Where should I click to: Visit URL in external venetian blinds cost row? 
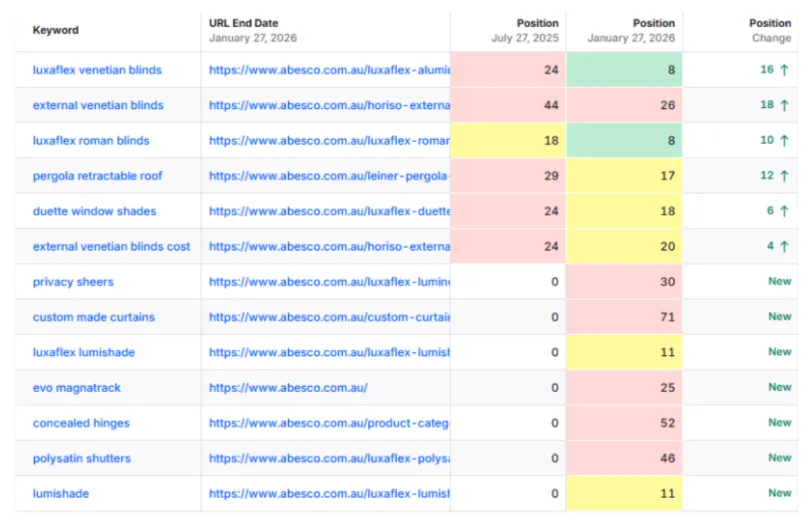[329, 246]
